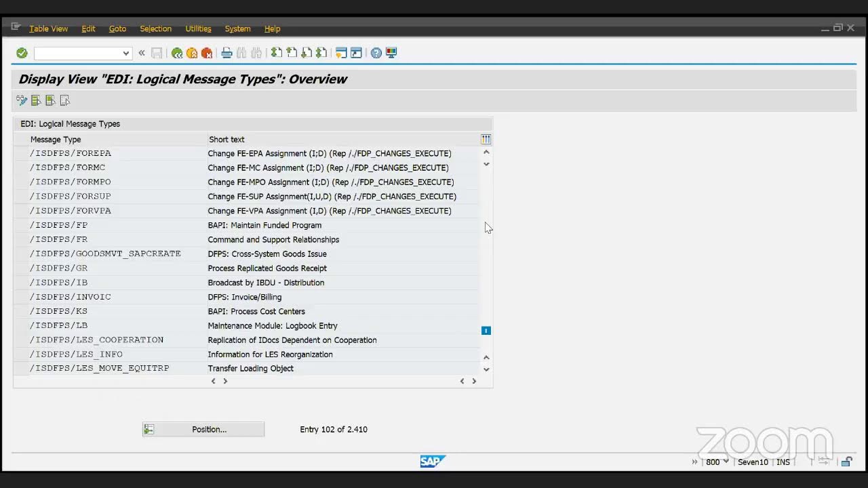Open the Edit menu
The height and width of the screenshot is (488, 868).
point(88,28)
